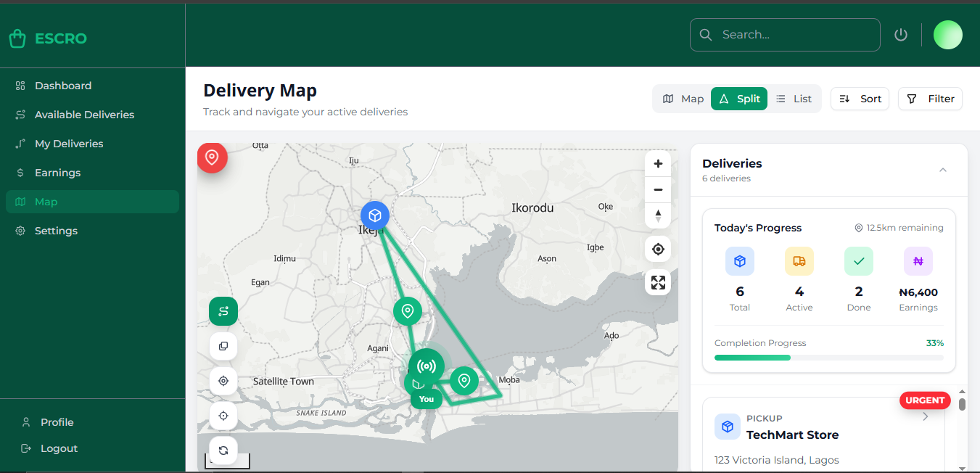Viewport: 980px width, 473px height.
Task: Click the Filter button
Action: (931, 99)
